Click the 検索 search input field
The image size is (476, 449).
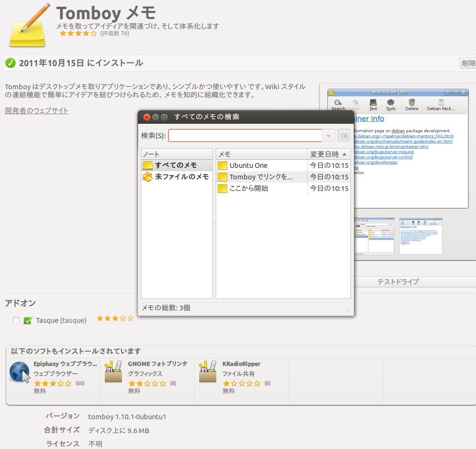[x=245, y=135]
